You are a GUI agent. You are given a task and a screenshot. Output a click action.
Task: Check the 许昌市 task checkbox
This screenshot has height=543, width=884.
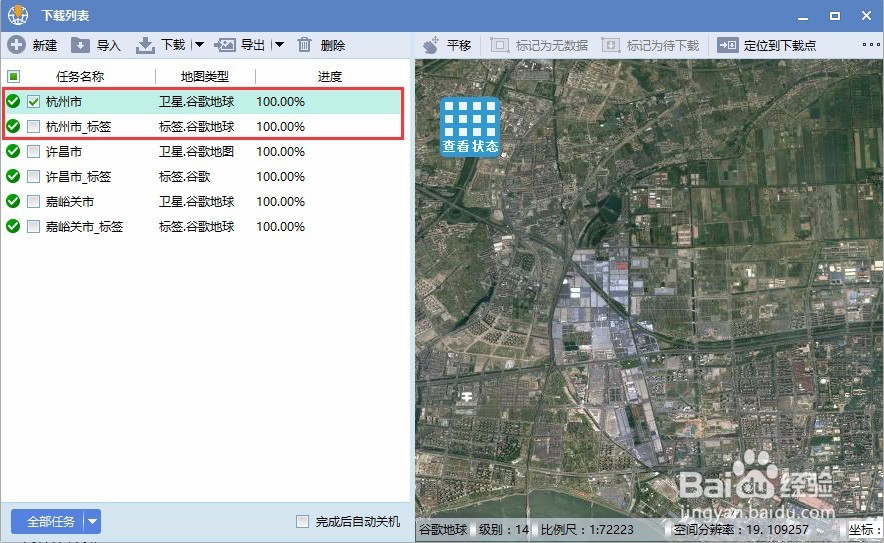pyautogui.click(x=33, y=152)
